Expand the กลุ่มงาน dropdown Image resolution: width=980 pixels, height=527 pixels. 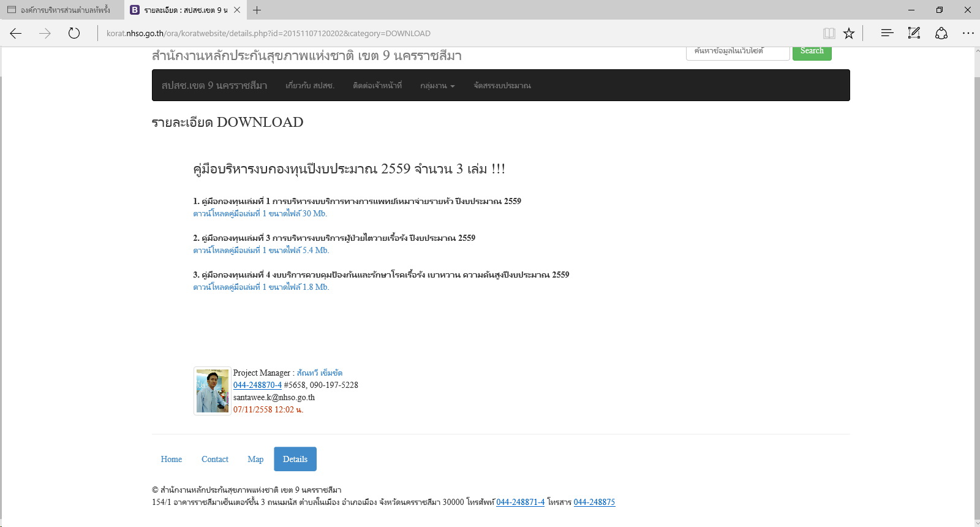click(437, 85)
